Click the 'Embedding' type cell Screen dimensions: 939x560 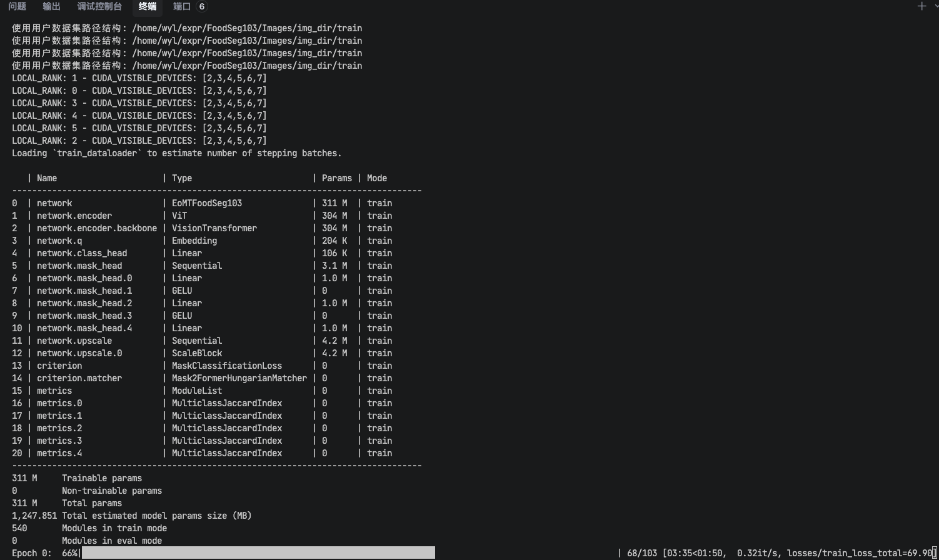tap(194, 241)
